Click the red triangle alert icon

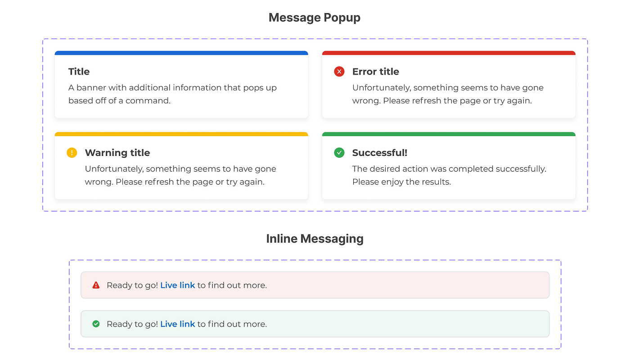coord(96,284)
